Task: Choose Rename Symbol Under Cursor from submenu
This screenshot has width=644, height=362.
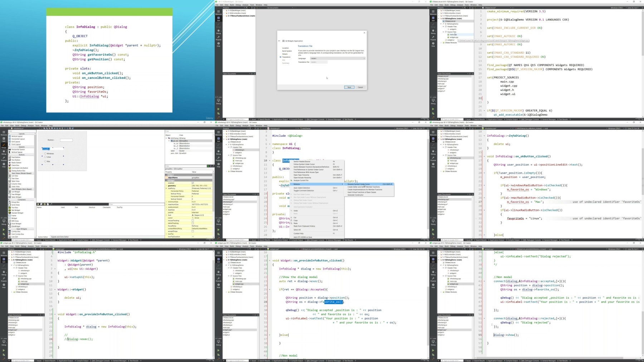Action: (x=358, y=184)
